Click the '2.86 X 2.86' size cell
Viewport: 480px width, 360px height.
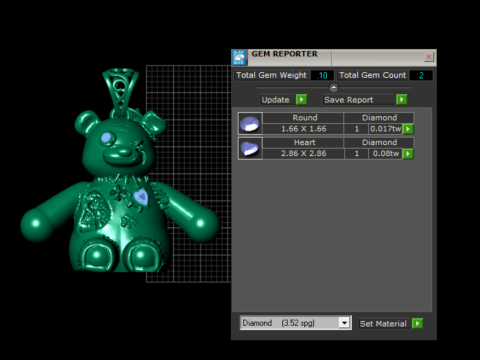point(303,154)
